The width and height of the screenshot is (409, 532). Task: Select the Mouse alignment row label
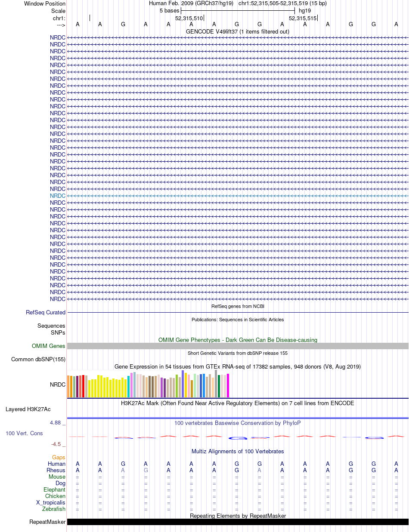pyautogui.click(x=57, y=477)
